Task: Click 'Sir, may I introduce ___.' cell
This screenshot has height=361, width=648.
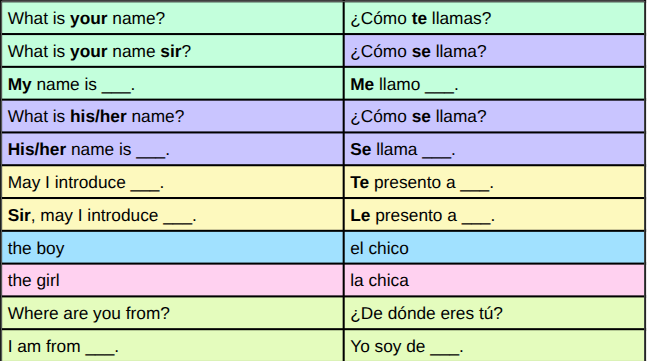Action: (x=173, y=215)
